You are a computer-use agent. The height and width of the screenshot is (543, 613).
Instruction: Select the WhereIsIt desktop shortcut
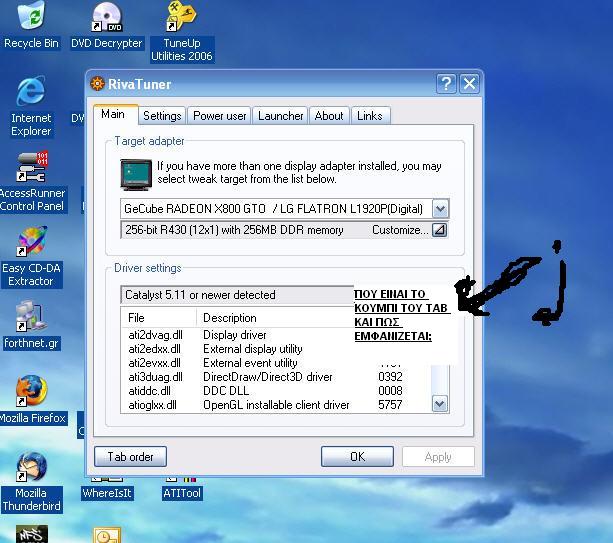(x=107, y=493)
